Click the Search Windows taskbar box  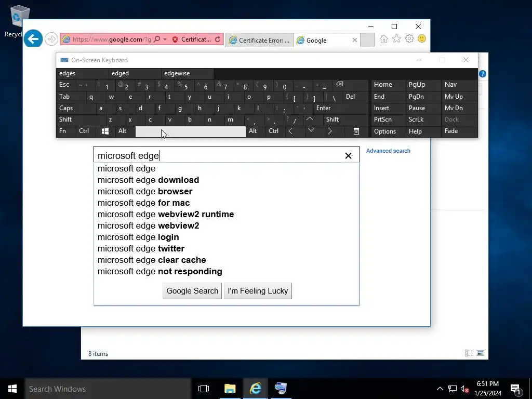pyautogui.click(x=108, y=389)
